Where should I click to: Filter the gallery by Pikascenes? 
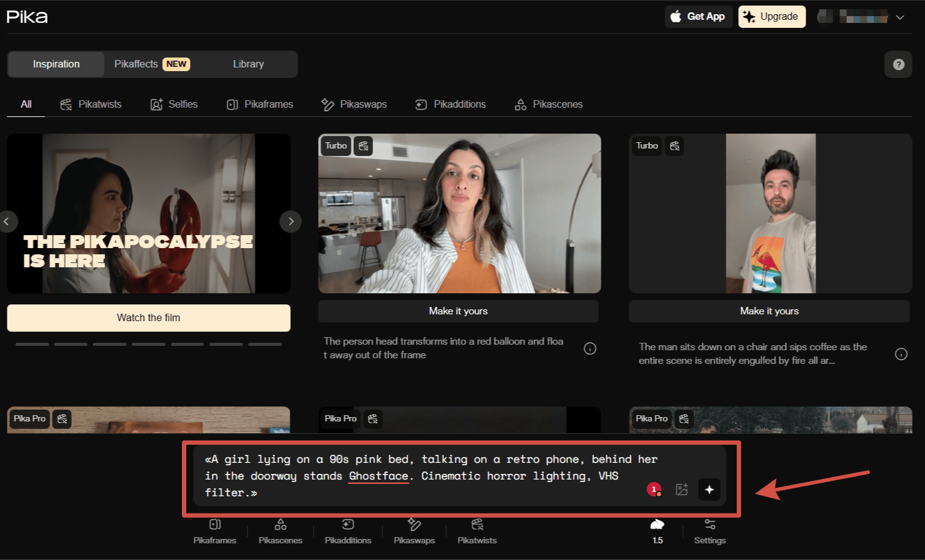(x=549, y=105)
